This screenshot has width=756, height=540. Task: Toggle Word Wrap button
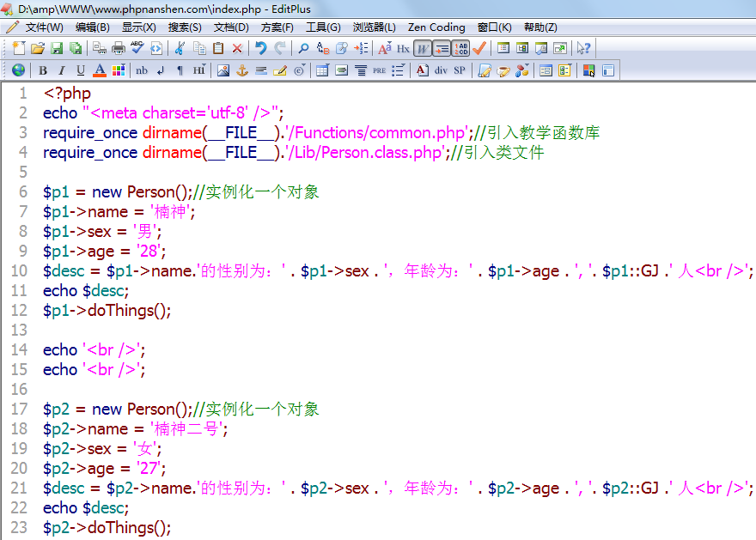(x=423, y=48)
